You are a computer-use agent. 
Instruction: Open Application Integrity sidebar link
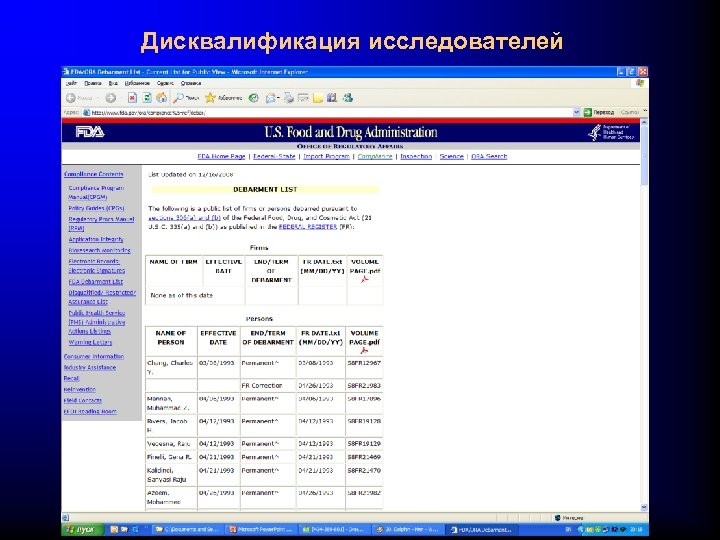tap(96, 239)
